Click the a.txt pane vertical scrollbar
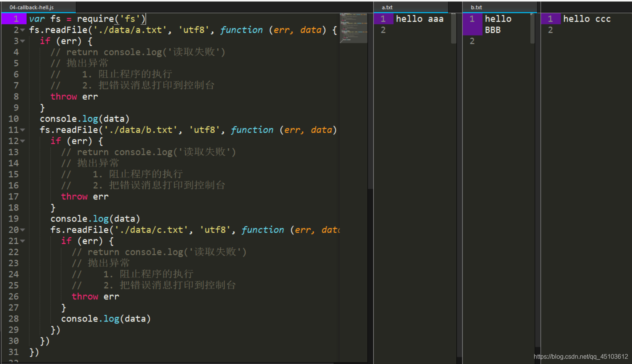This screenshot has height=364, width=632. point(454,28)
